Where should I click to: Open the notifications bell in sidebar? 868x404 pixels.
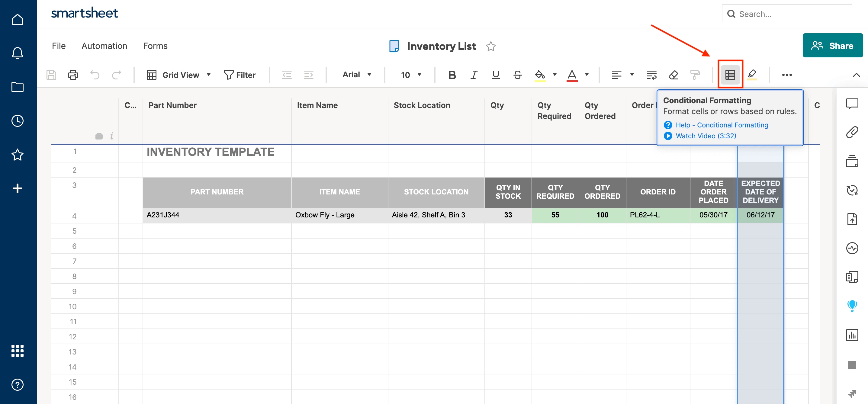point(17,53)
